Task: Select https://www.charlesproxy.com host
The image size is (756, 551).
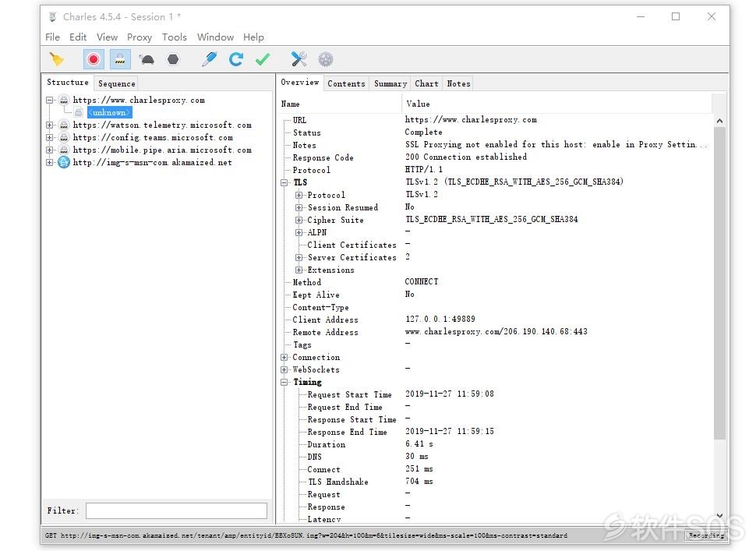Action: tap(139, 101)
